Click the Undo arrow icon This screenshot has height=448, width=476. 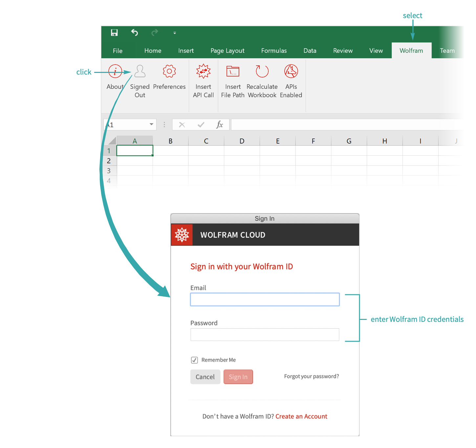point(135,33)
